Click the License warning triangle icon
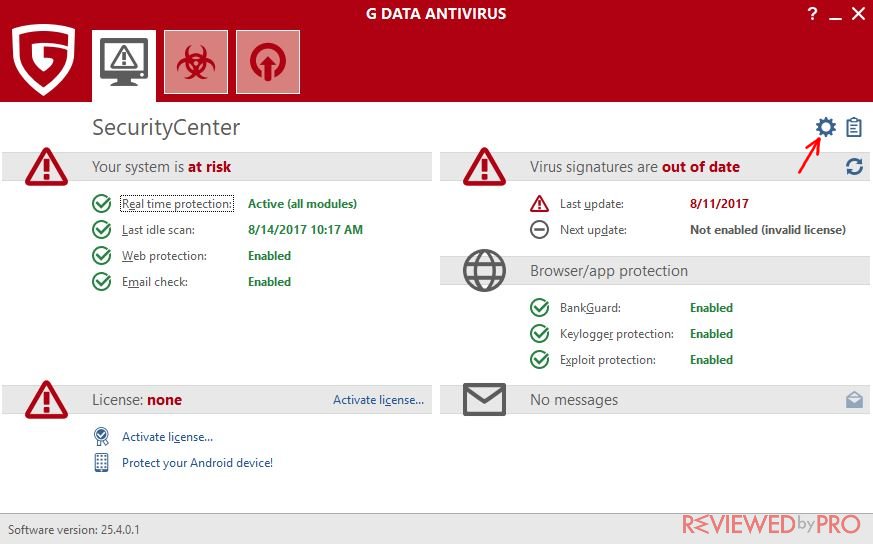 pyautogui.click(x=46, y=400)
